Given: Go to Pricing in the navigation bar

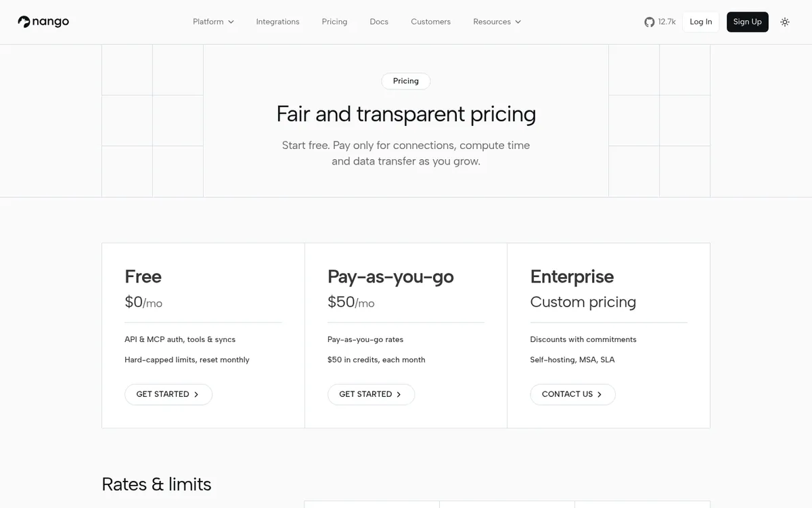Looking at the screenshot, I should pos(334,22).
